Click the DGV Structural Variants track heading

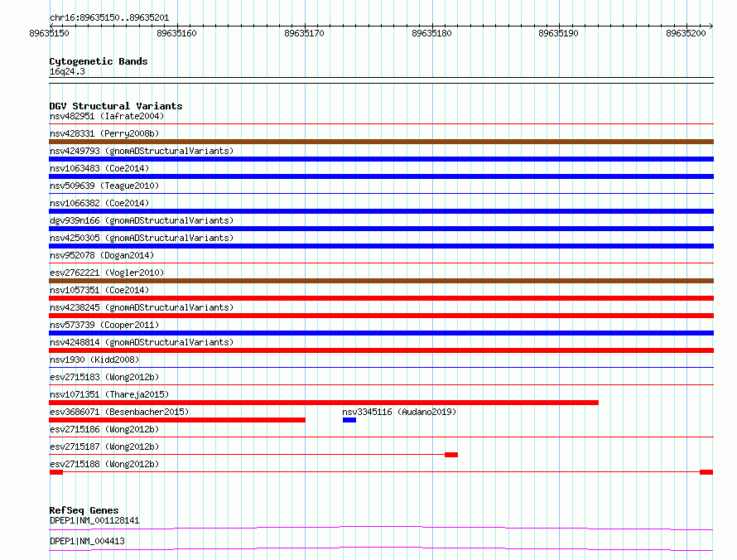[x=116, y=106]
